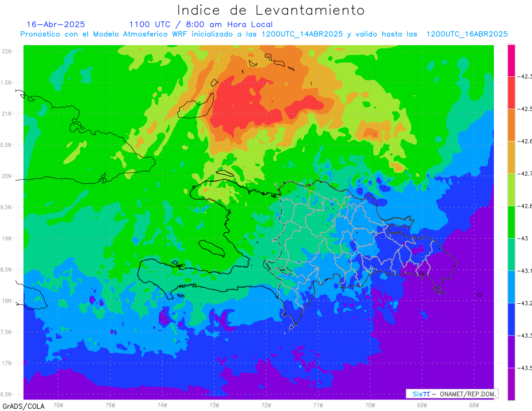Image resolution: width=532 pixels, height=411 pixels.
Task: Click the "GrADS/COLA" credit text
Action: point(23,406)
